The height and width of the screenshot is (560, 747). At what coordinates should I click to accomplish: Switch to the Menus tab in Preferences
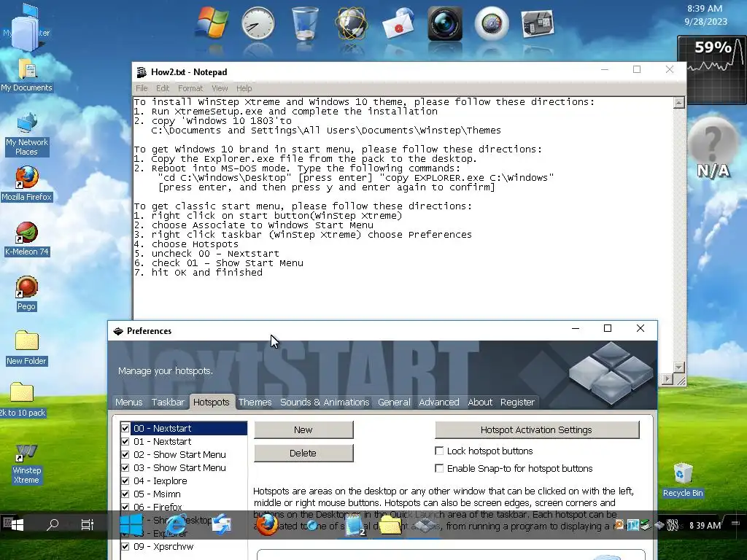coord(128,402)
